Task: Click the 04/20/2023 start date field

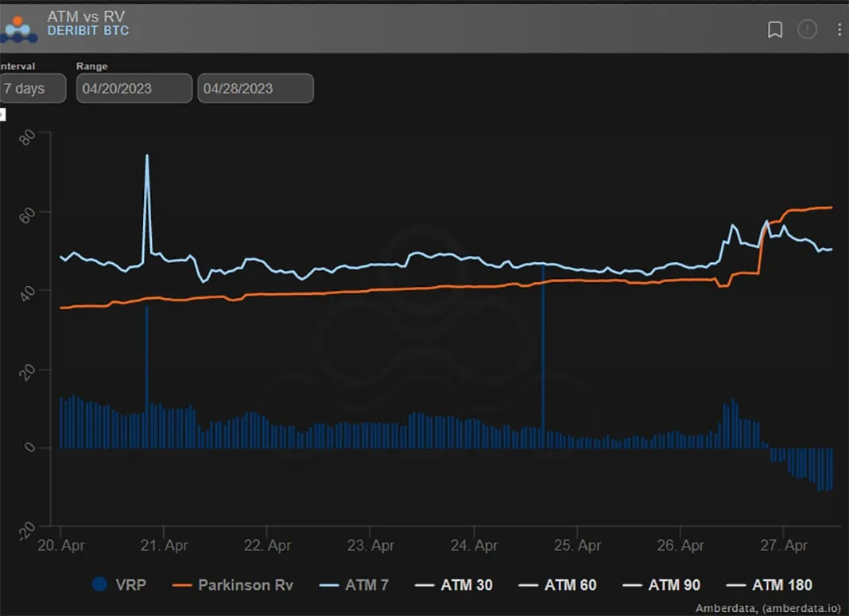Action: [134, 88]
